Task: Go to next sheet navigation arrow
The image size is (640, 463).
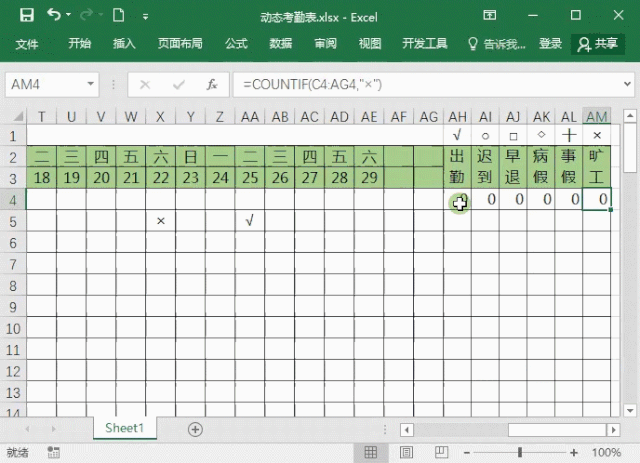Action: pos(53,429)
